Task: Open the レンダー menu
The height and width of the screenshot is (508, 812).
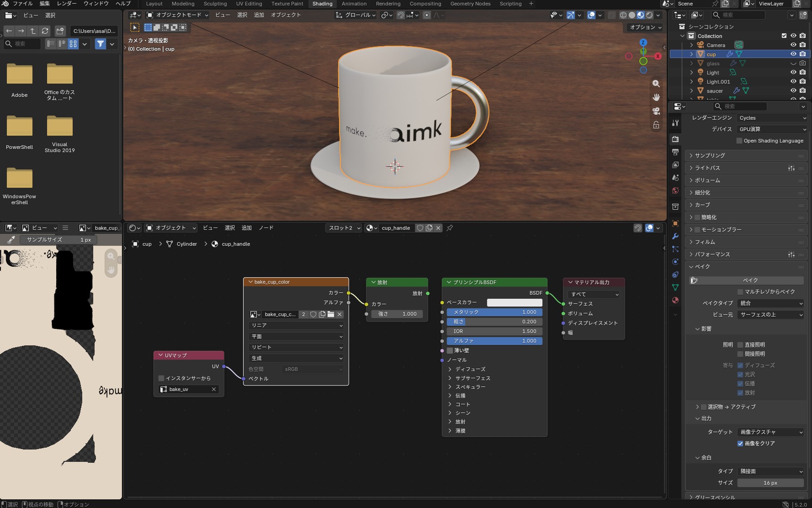Action: [x=67, y=4]
